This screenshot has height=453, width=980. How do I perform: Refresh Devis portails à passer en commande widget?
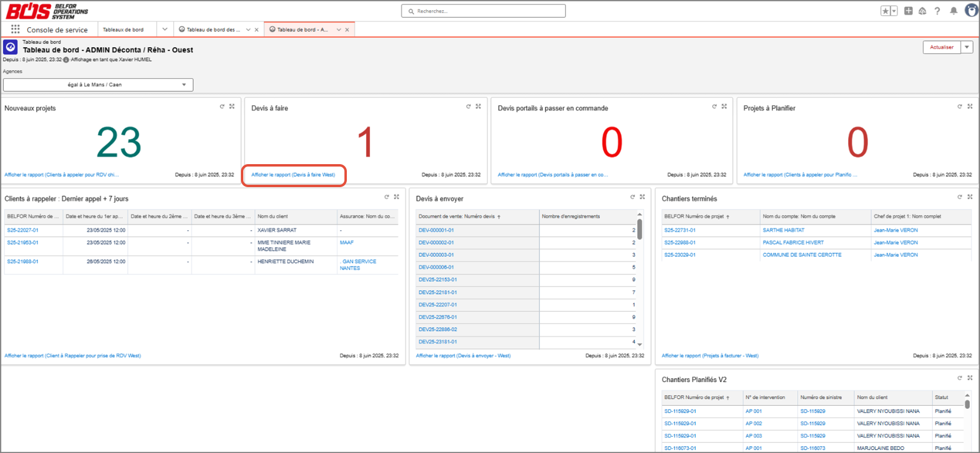(x=714, y=107)
